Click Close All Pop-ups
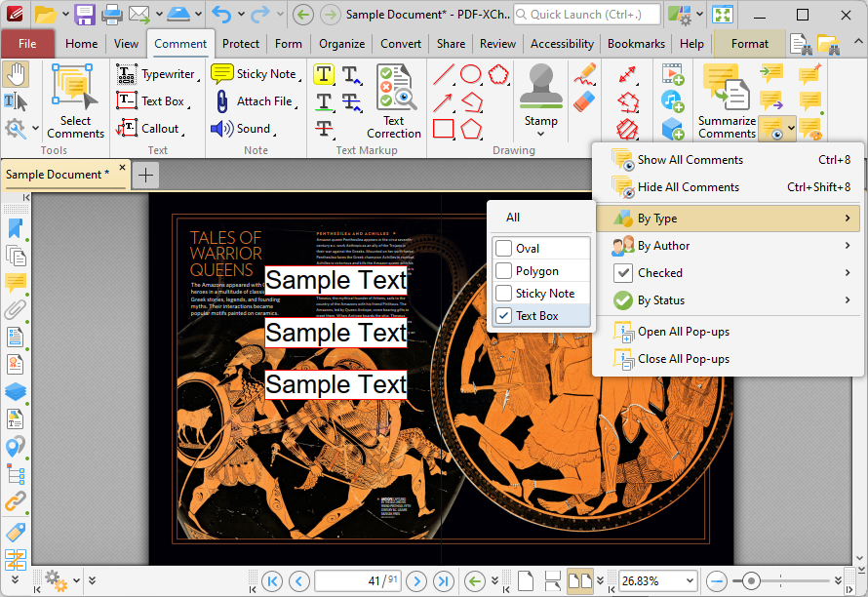Viewport: 868px width, 597px height. 728,359
